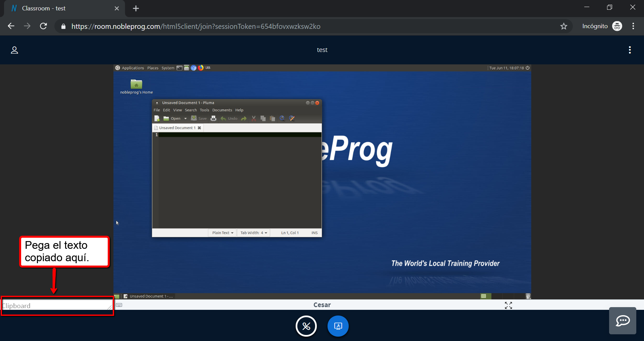Open the terminal launcher in top panel
Viewport: 644px width, 341px height.
pyautogui.click(x=180, y=68)
